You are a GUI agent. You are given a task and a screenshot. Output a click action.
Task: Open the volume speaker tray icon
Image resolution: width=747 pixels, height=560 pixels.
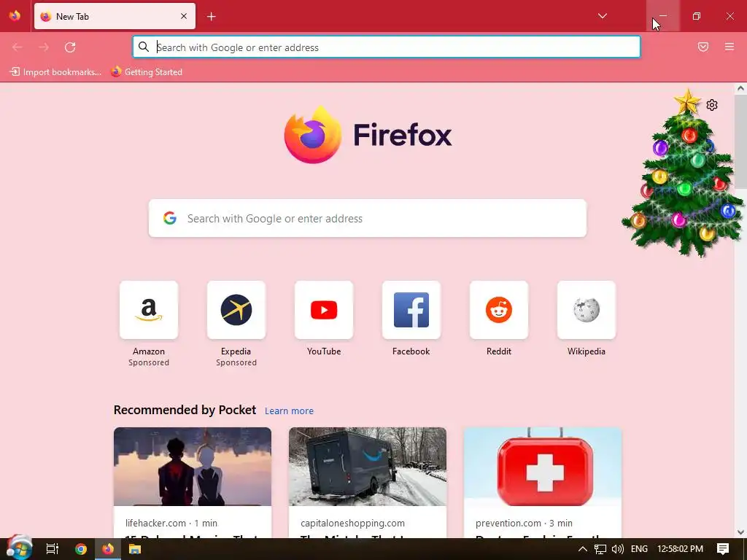pyautogui.click(x=617, y=549)
